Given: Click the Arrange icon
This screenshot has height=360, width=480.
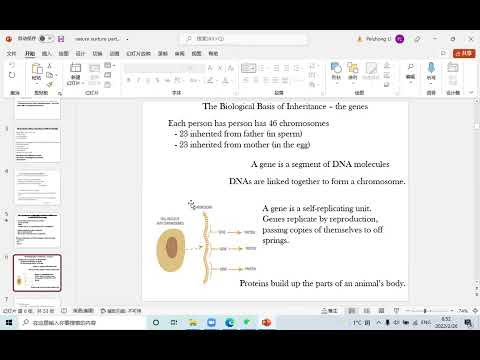Looking at the screenshot, I should pyautogui.click(x=353, y=68).
